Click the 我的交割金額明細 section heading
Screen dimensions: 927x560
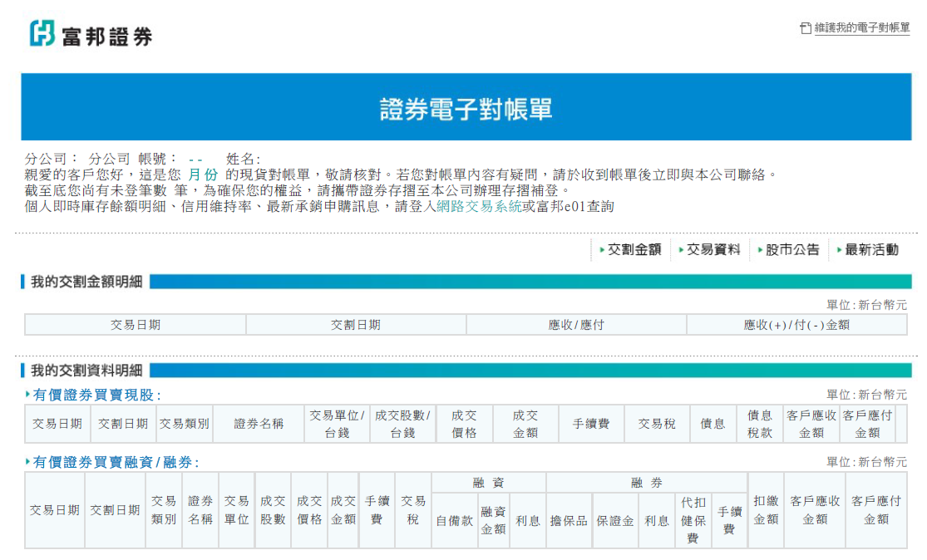(86, 282)
